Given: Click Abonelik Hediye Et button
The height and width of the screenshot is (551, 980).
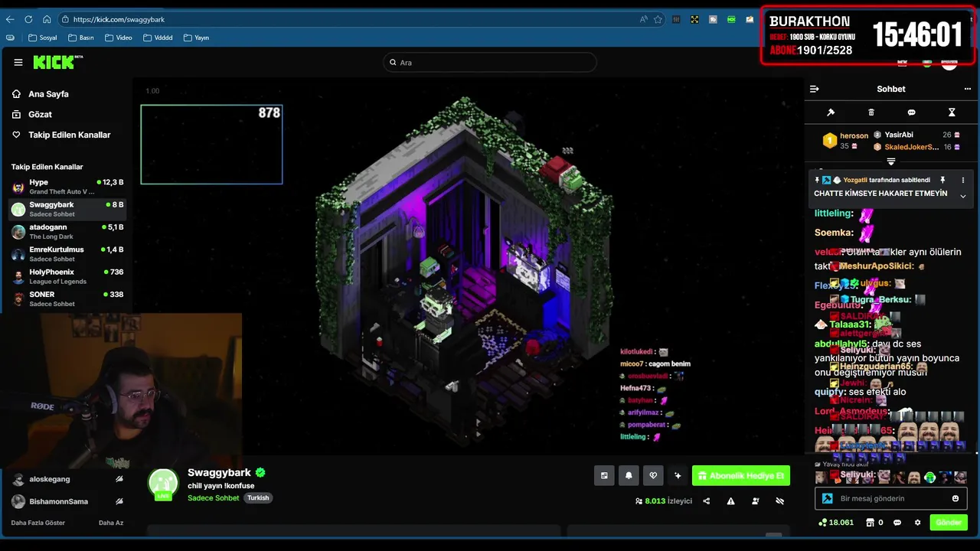Looking at the screenshot, I should point(741,476).
